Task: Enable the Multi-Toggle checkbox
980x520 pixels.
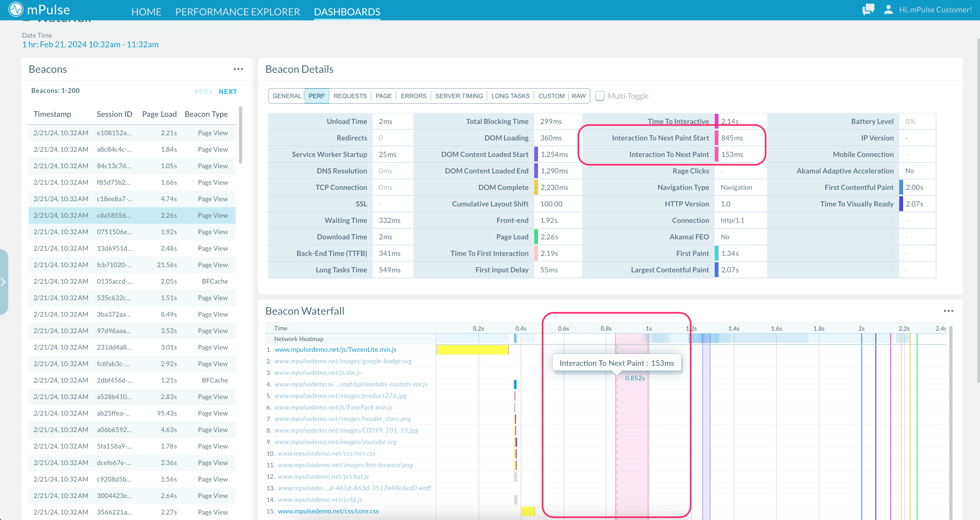Action: coord(600,96)
